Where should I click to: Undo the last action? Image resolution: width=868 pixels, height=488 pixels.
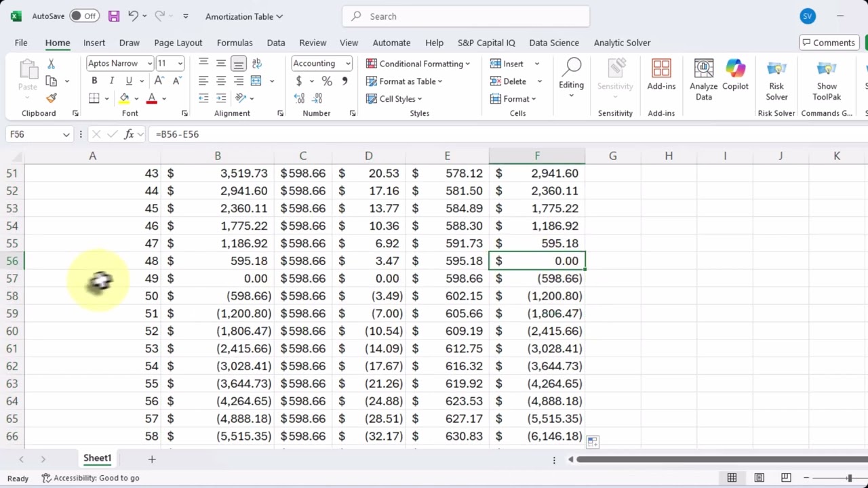click(x=133, y=16)
